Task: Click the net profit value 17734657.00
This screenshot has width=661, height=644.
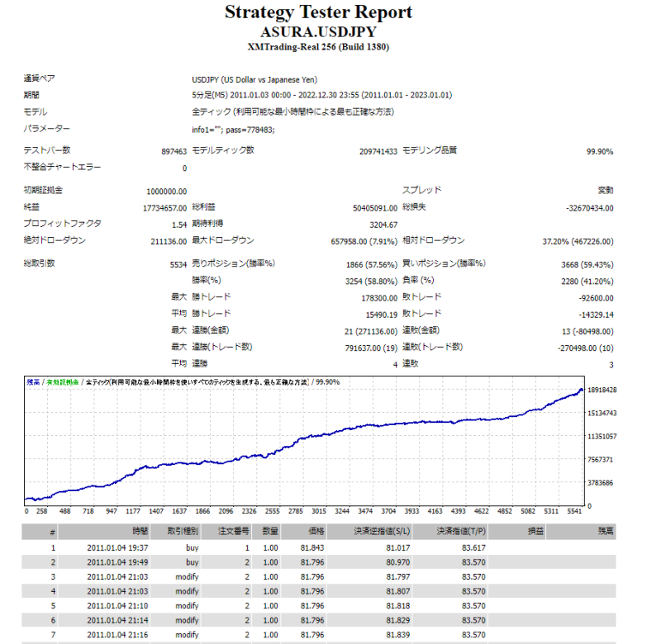Action: (x=164, y=207)
